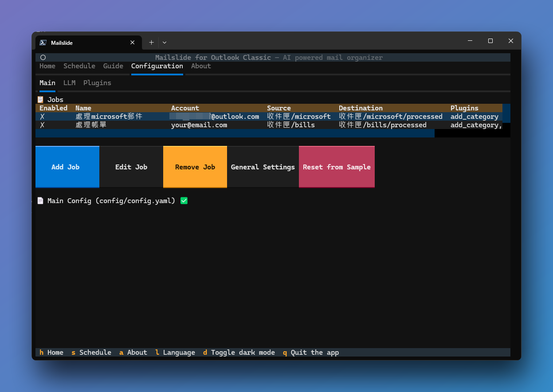
Task: Click the Account column header
Action: (185, 108)
